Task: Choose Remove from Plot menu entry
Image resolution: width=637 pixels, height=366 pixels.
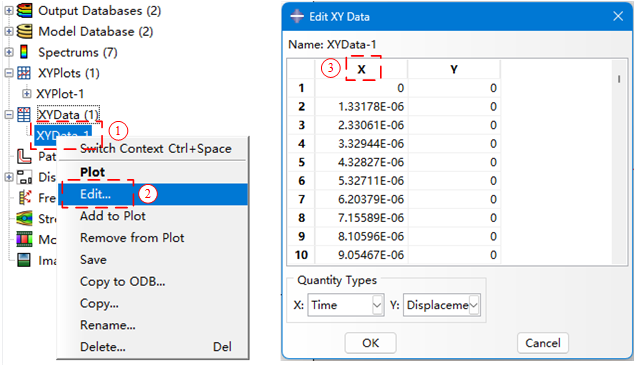Action: coord(153,238)
